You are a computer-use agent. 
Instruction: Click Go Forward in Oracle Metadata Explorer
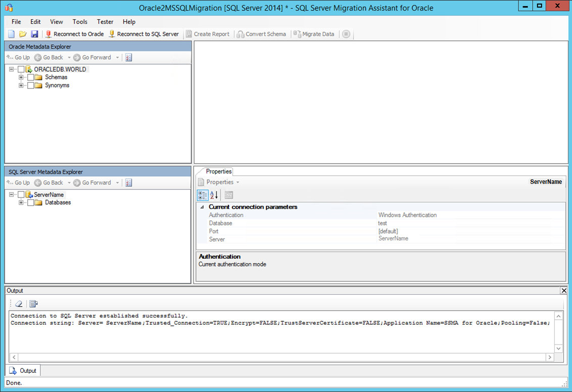coord(92,57)
